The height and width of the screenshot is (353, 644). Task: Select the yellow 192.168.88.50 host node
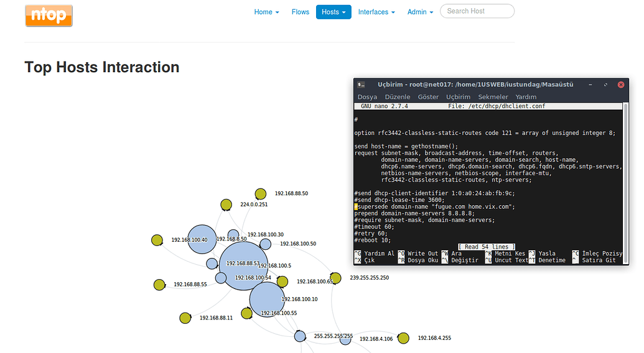pyautogui.click(x=260, y=194)
